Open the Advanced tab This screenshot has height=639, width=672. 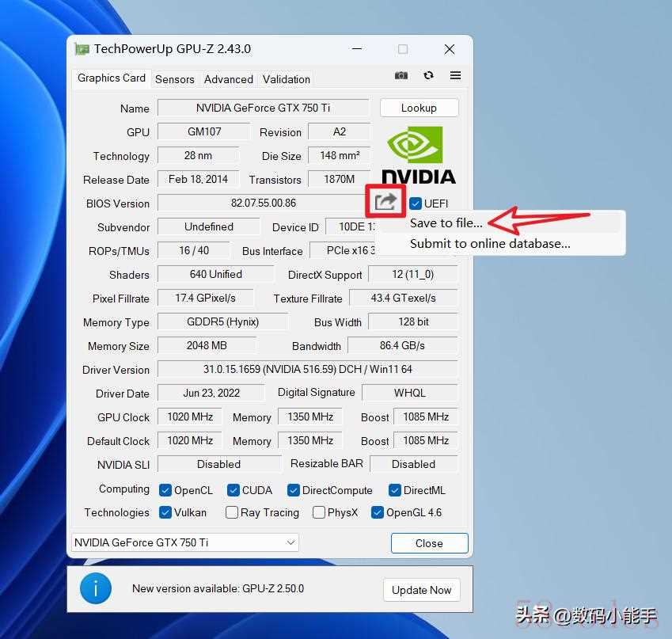point(229,79)
